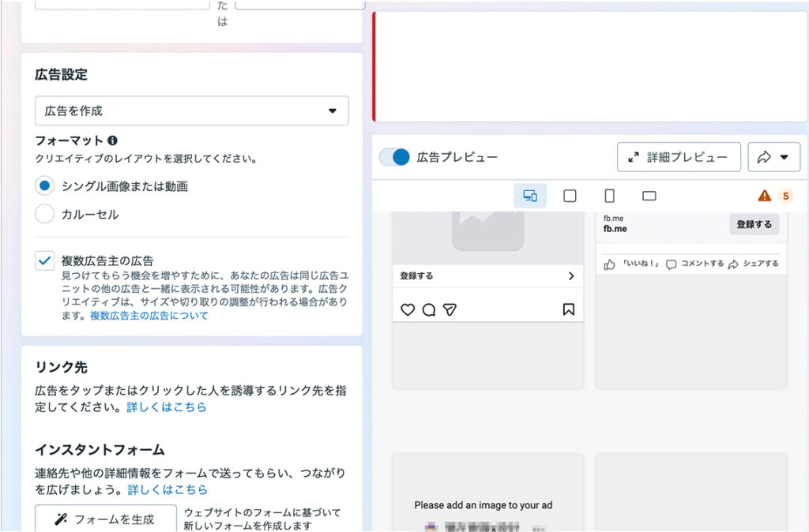Click the 詳細プレビュー button
This screenshot has height=532, width=809.
tap(679, 156)
